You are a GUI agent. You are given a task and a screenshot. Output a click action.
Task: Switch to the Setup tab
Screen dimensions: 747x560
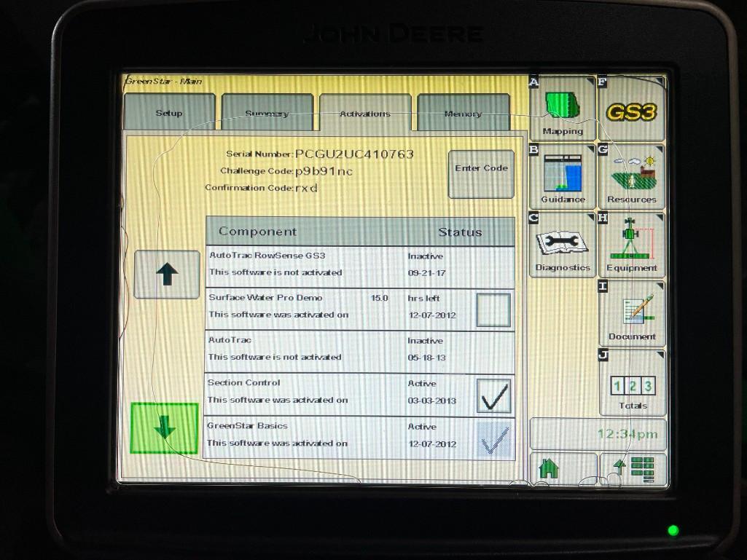[x=169, y=113]
